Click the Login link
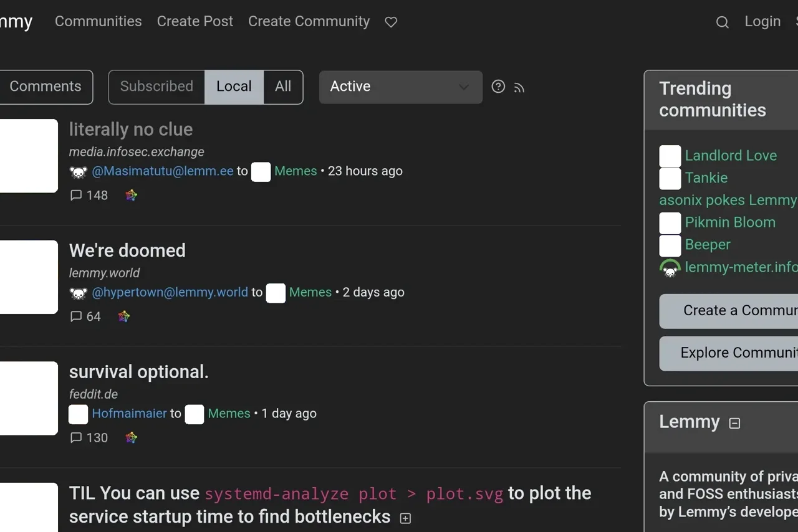Image resolution: width=798 pixels, height=532 pixels. click(x=762, y=21)
